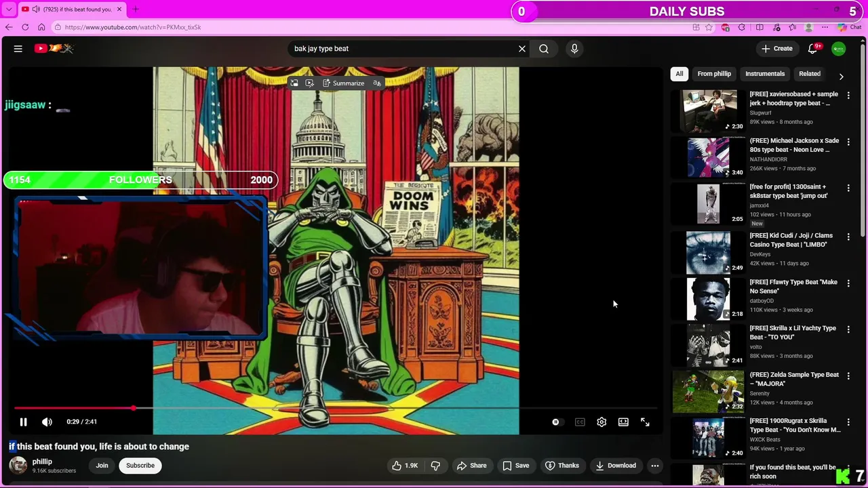Send a Thanks to the creator
This screenshot has width=868, height=488.
pyautogui.click(x=562, y=466)
